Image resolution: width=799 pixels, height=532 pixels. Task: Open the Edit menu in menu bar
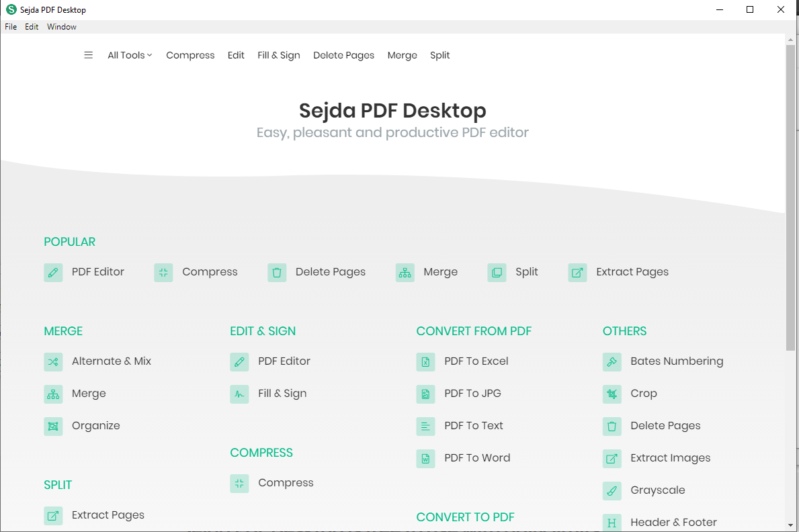[32, 26]
